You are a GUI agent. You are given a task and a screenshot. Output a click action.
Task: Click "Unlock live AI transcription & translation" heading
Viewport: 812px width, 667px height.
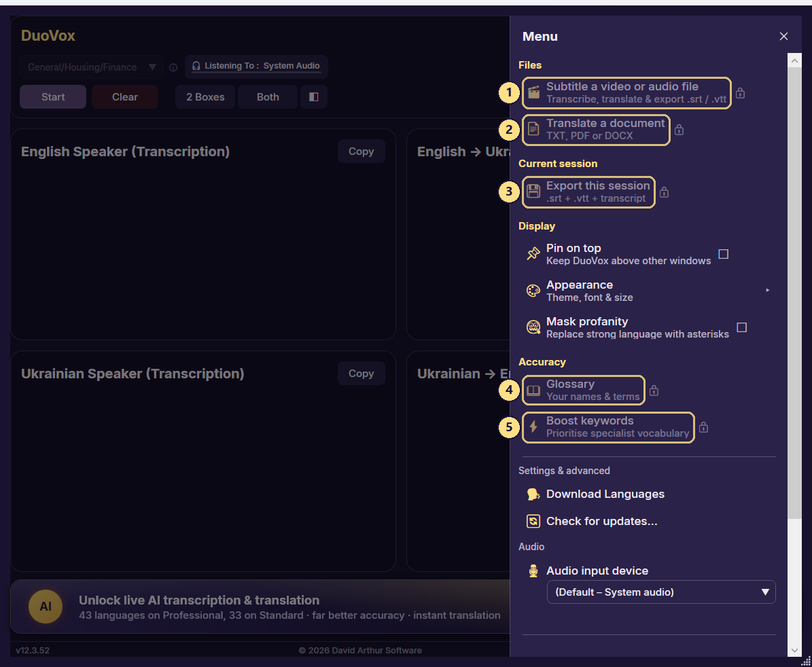click(x=199, y=600)
